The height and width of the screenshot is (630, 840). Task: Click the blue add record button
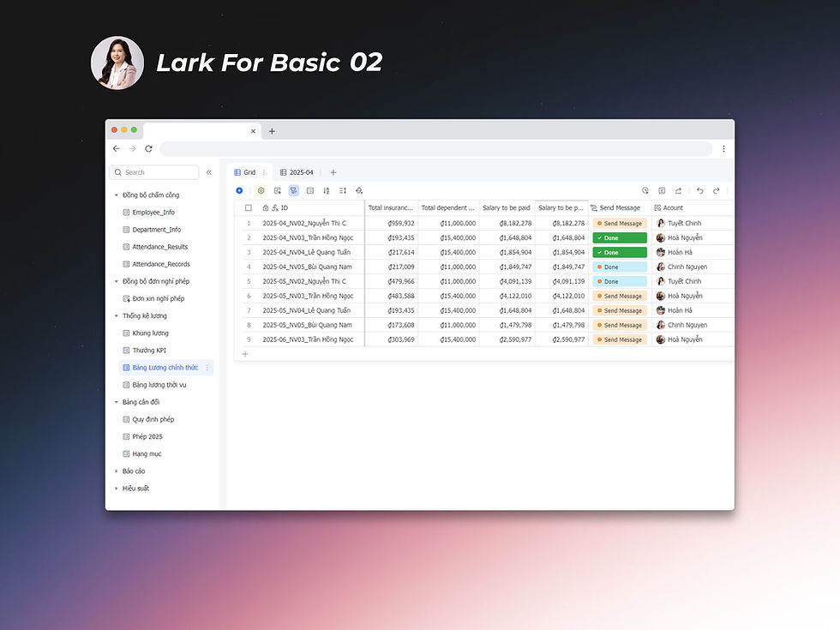coord(239,190)
